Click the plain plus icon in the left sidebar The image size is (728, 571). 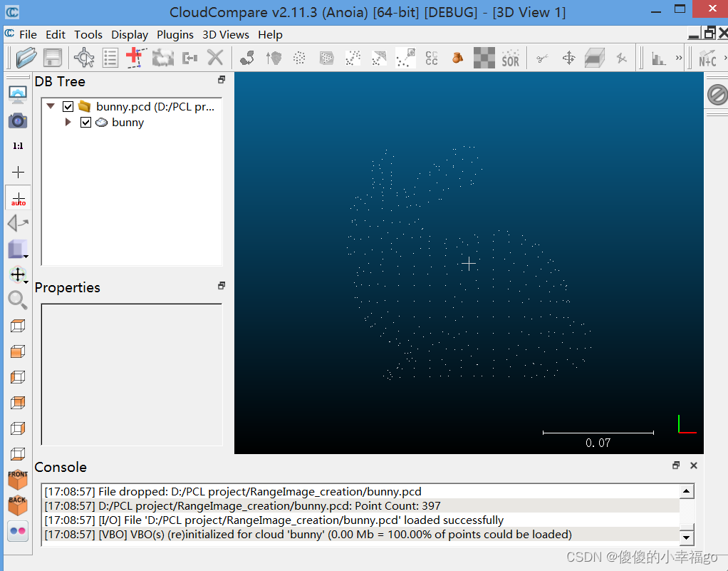pyautogui.click(x=18, y=173)
